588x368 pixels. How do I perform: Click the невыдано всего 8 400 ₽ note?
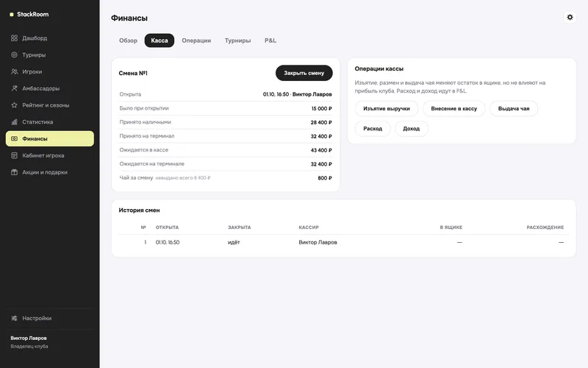coord(183,178)
